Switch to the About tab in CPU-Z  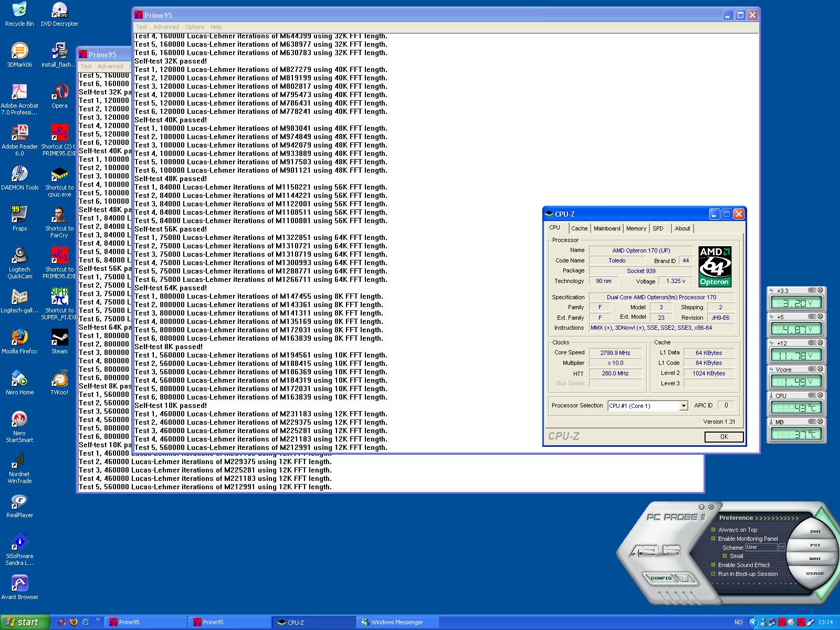(x=682, y=228)
